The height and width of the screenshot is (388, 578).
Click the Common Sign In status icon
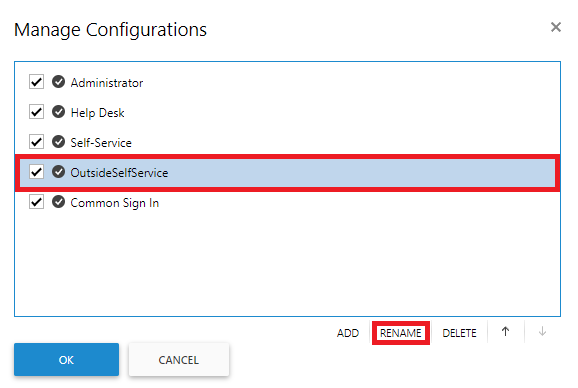click(58, 202)
